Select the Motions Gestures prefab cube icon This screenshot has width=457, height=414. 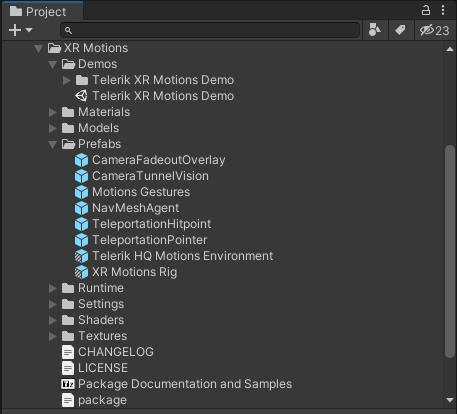pos(81,192)
